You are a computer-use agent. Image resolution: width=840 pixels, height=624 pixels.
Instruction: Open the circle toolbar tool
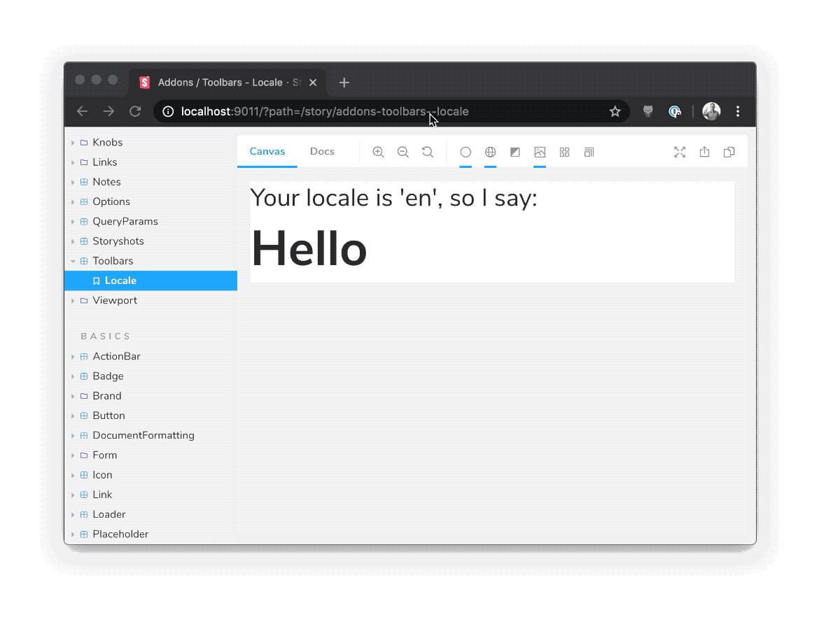pos(465,152)
